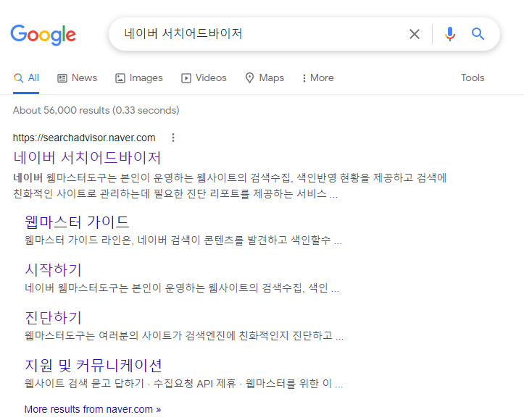Select the All tab

click(x=26, y=77)
